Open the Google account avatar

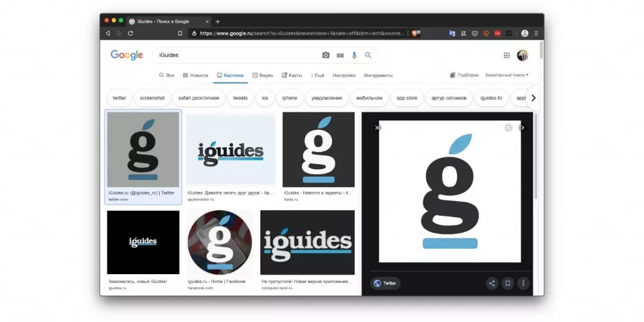click(x=523, y=55)
